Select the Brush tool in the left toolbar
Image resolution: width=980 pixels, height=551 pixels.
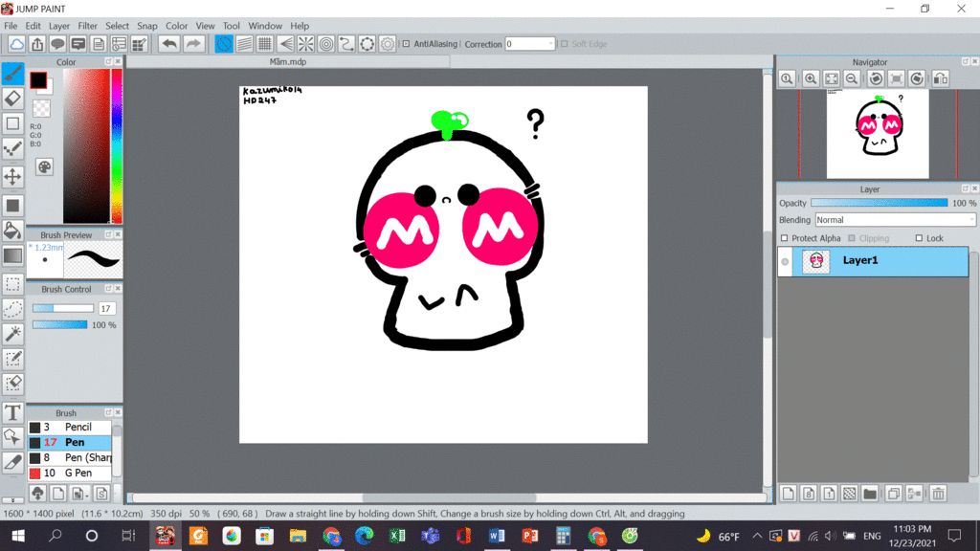(x=12, y=73)
